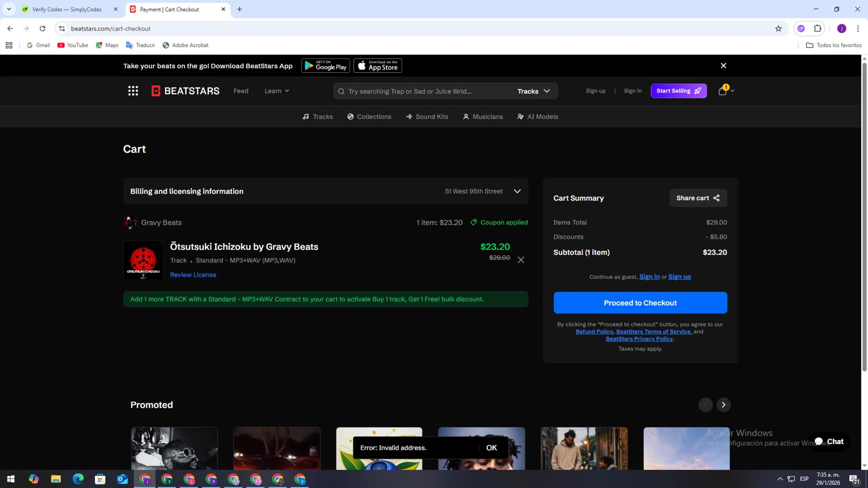
Task: Go to Sound Kits category
Action: (x=427, y=117)
